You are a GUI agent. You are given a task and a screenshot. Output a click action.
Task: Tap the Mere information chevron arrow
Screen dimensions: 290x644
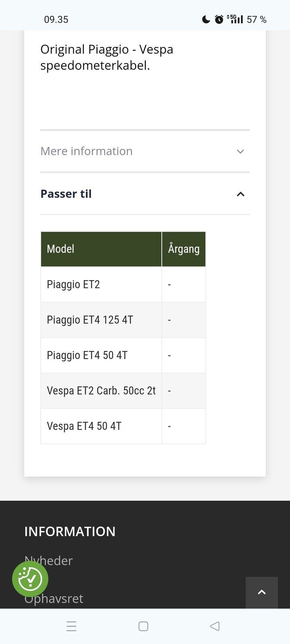[240, 152]
